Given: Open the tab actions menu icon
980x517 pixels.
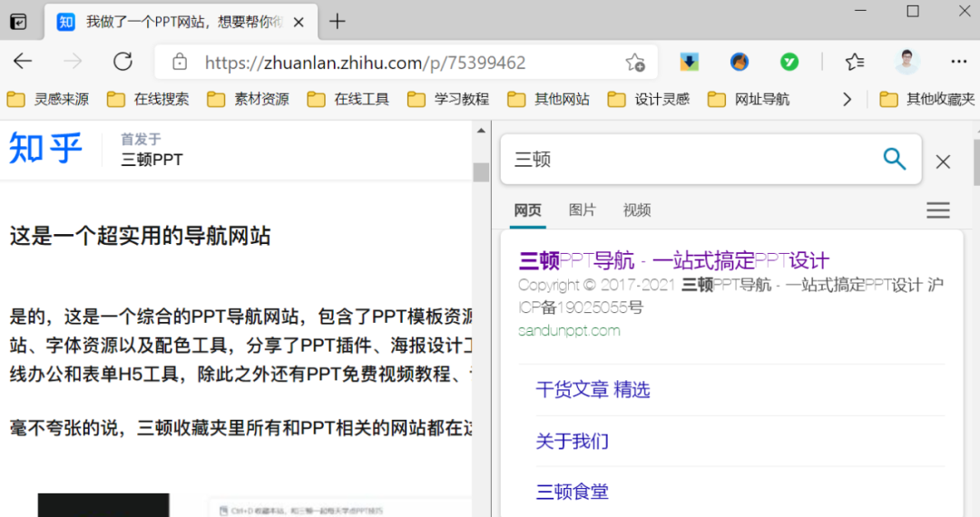Looking at the screenshot, I should [19, 22].
